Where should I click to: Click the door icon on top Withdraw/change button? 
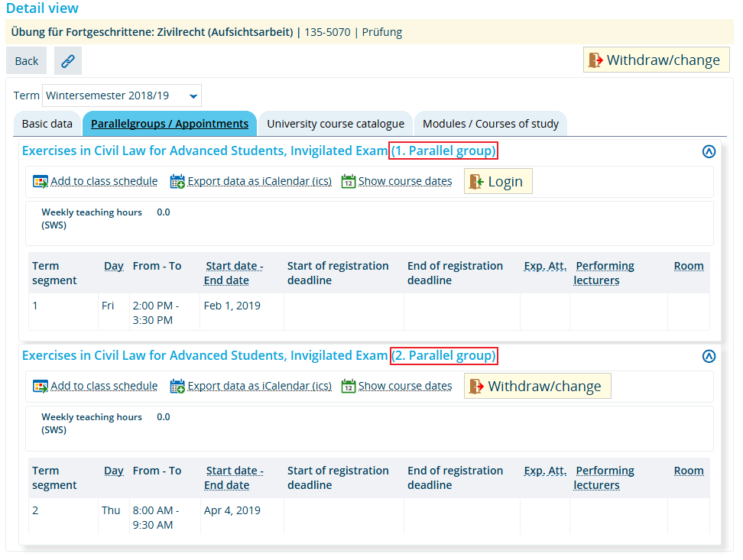[x=595, y=60]
